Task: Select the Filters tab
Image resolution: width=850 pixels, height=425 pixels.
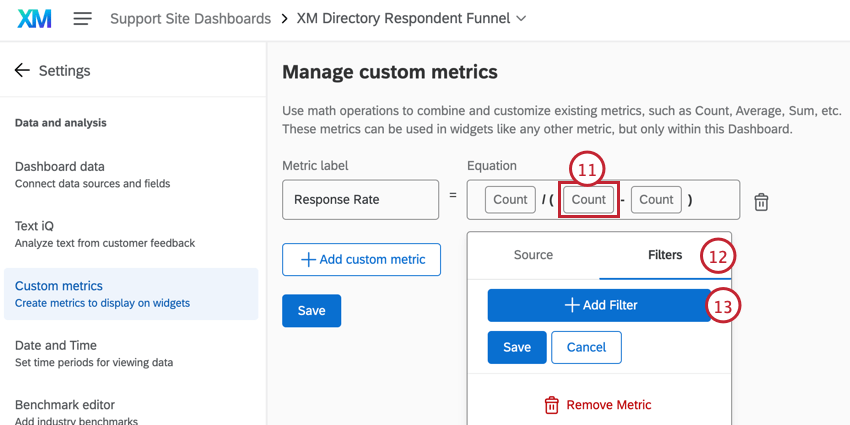Action: [665, 255]
